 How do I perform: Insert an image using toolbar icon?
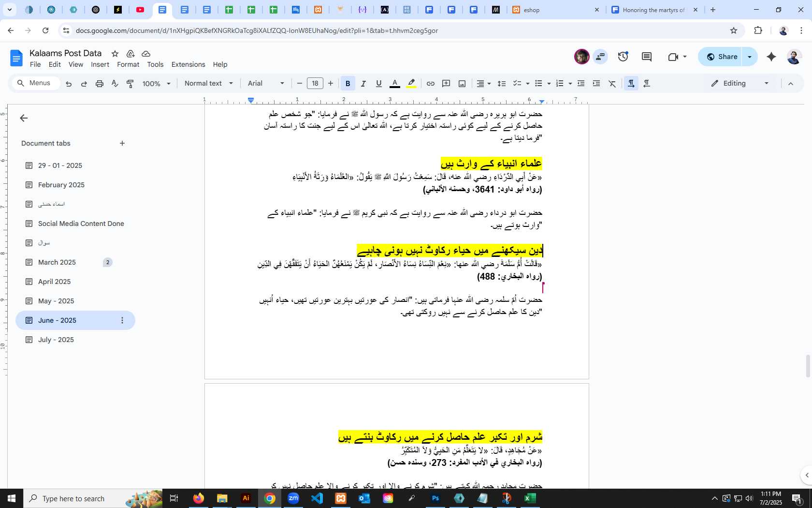[x=462, y=84]
